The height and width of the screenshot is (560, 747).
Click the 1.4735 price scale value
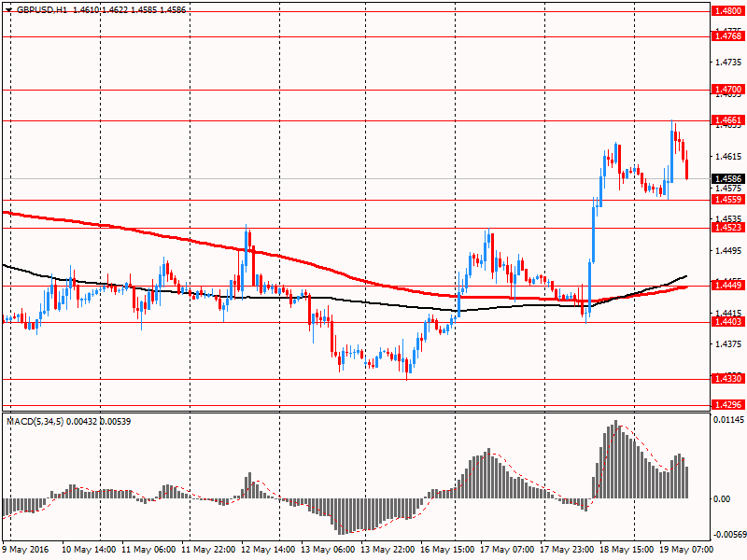click(729, 63)
